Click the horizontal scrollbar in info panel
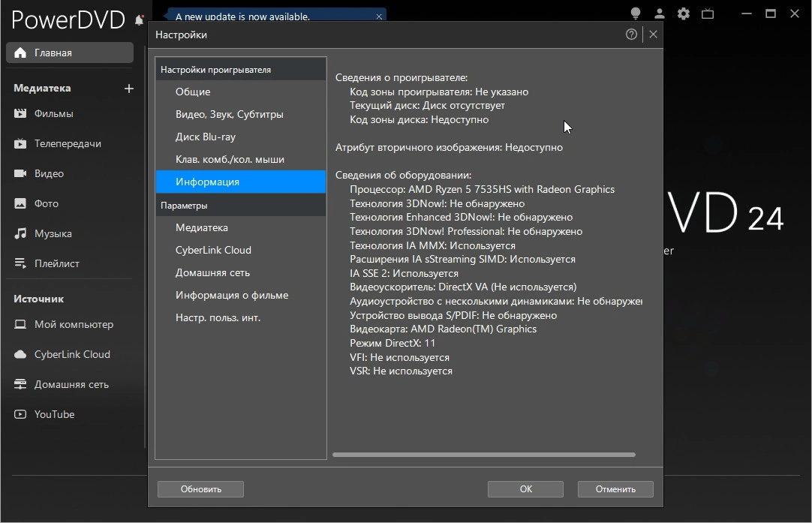Image resolution: width=812 pixels, height=523 pixels. [484, 455]
